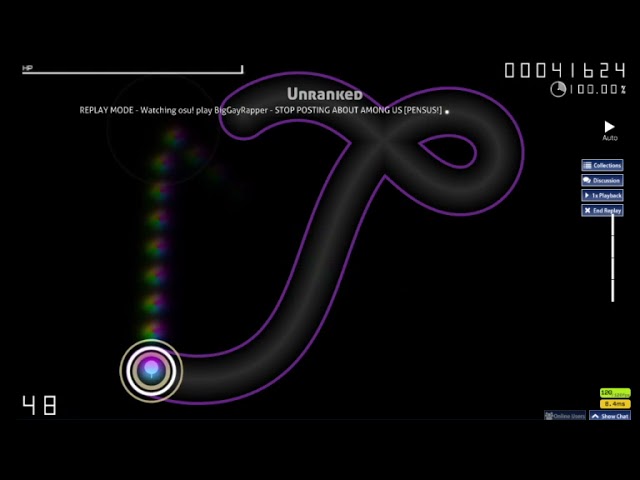
Task: Open the Collections button
Action: pos(602,165)
